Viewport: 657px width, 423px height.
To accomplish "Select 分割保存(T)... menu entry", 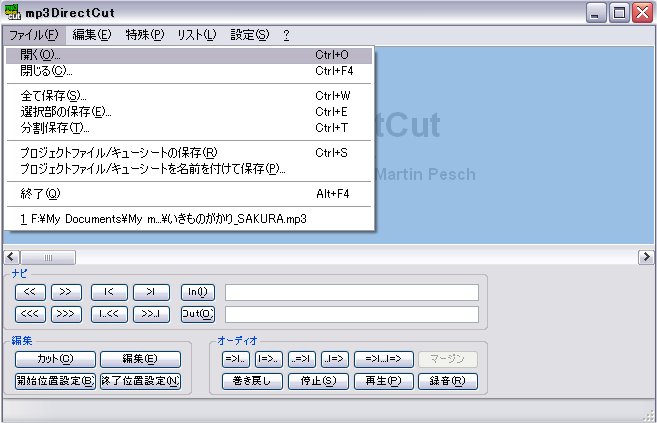I will (x=189, y=128).
